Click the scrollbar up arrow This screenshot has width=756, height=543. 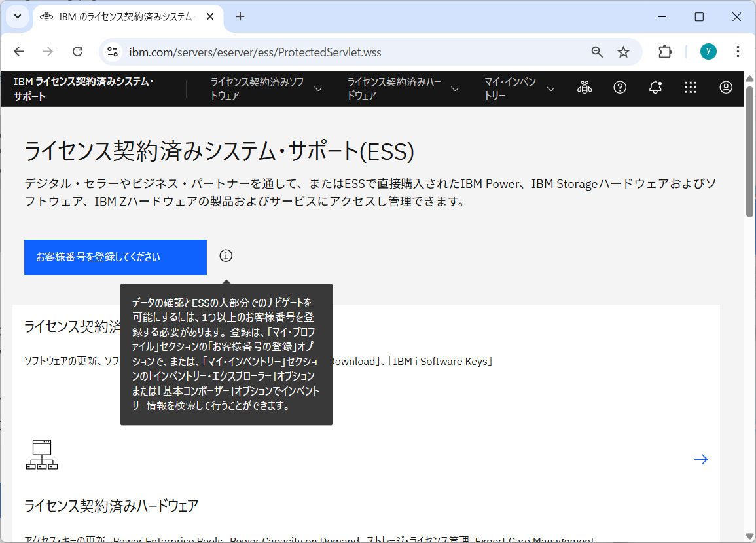tap(749, 78)
